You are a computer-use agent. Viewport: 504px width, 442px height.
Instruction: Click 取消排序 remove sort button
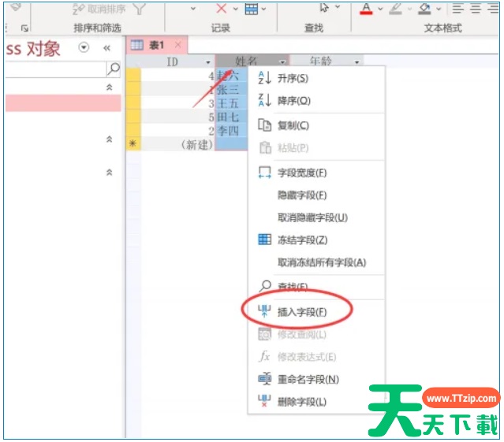pyautogui.click(x=99, y=9)
